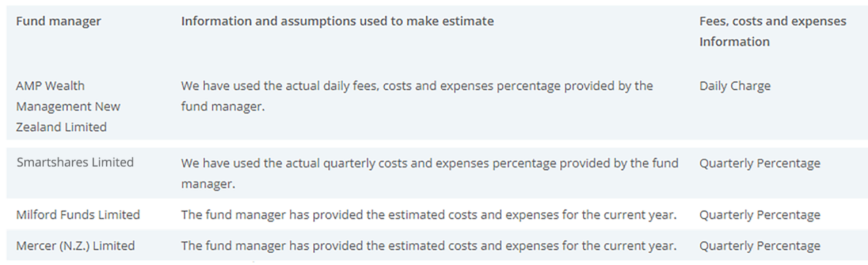Image resolution: width=868 pixels, height=265 pixels.
Task: Click the trailing 'fund manager.' text in the AMP row
Action: point(222,106)
